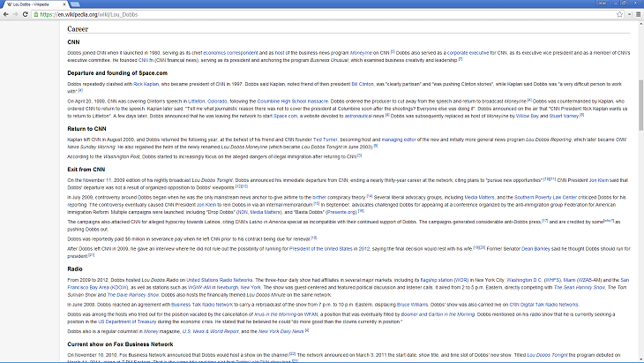Bookmark this page with the star icon
This screenshot has height=363, width=644.
tap(619, 14)
